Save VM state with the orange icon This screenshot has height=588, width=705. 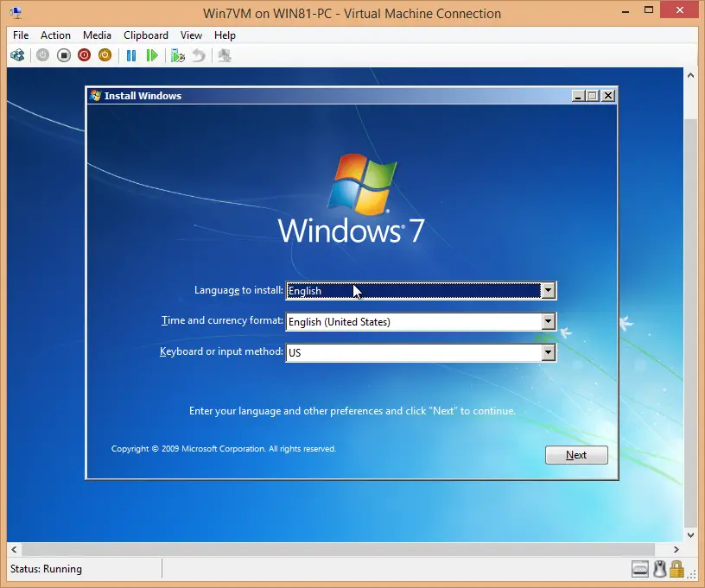(x=105, y=55)
